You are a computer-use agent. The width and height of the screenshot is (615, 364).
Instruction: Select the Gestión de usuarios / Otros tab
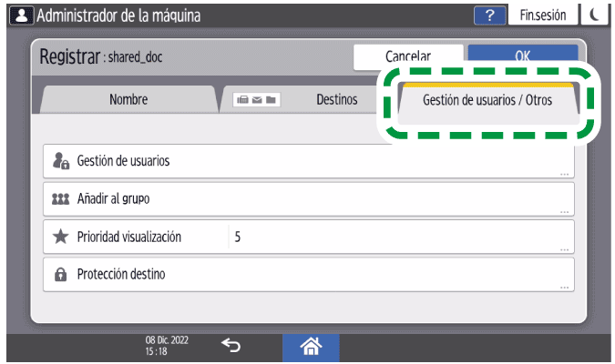488,100
